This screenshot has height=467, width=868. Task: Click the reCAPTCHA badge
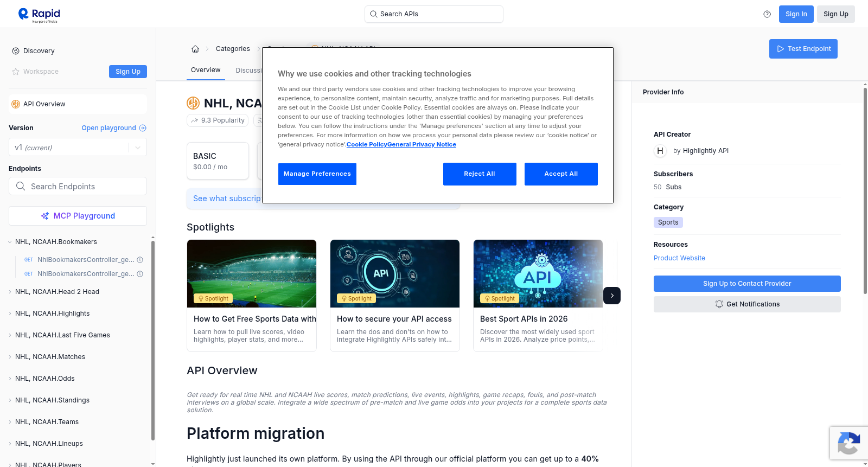click(x=848, y=443)
